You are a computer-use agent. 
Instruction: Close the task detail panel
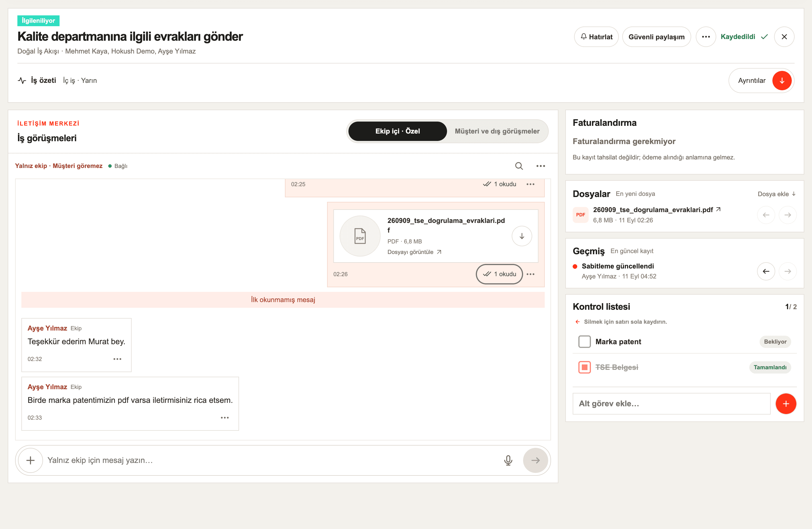tap(784, 37)
